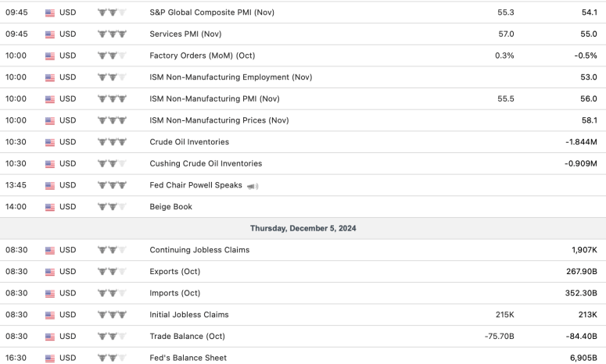Open Services PMI (Nov) event
Image resolution: width=606 pixels, height=364 pixels.
pyautogui.click(x=185, y=34)
